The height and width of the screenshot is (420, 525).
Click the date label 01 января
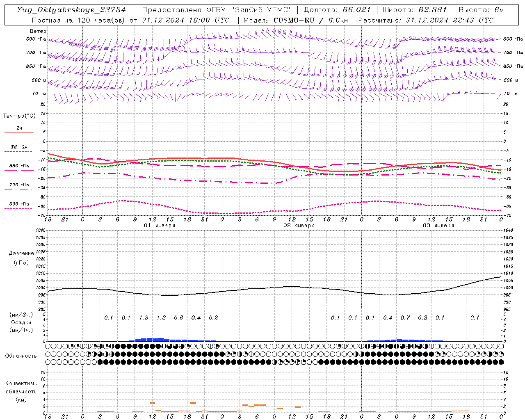click(160, 226)
